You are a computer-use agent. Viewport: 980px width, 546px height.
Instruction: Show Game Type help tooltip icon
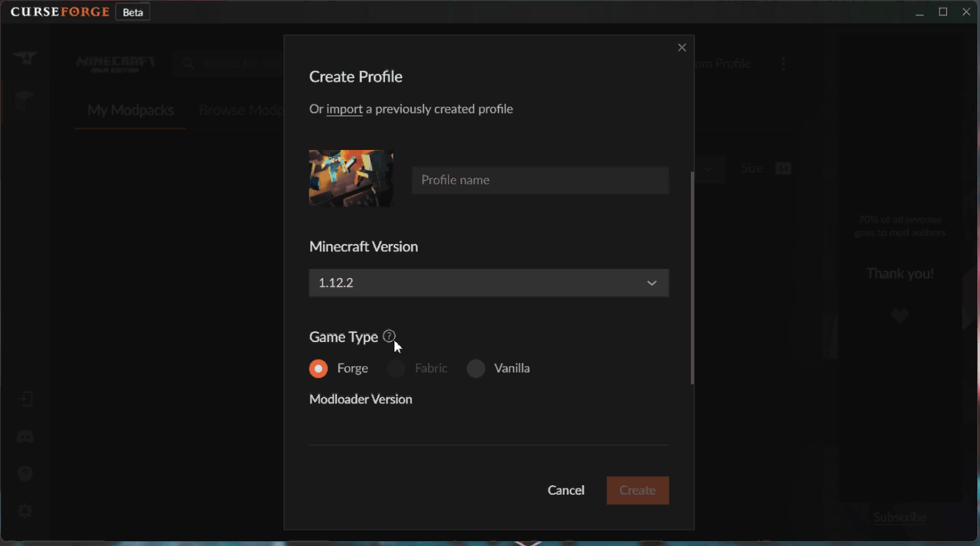click(x=389, y=336)
